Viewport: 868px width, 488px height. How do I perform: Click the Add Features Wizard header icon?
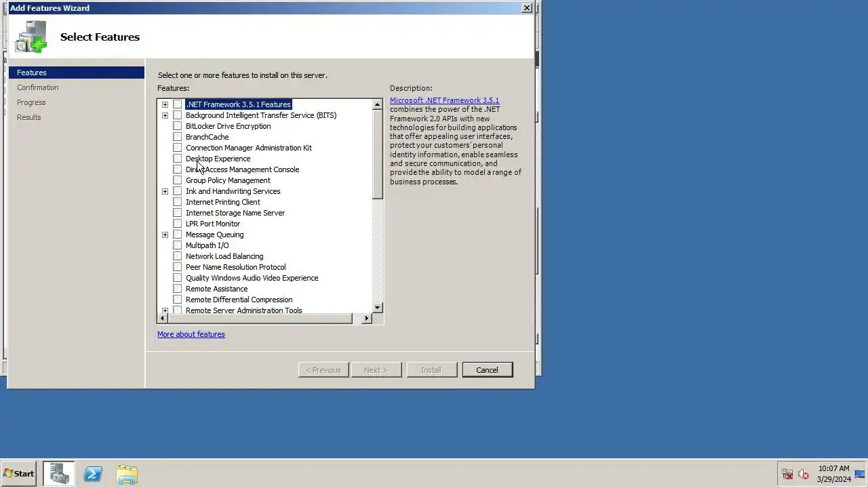tap(31, 37)
